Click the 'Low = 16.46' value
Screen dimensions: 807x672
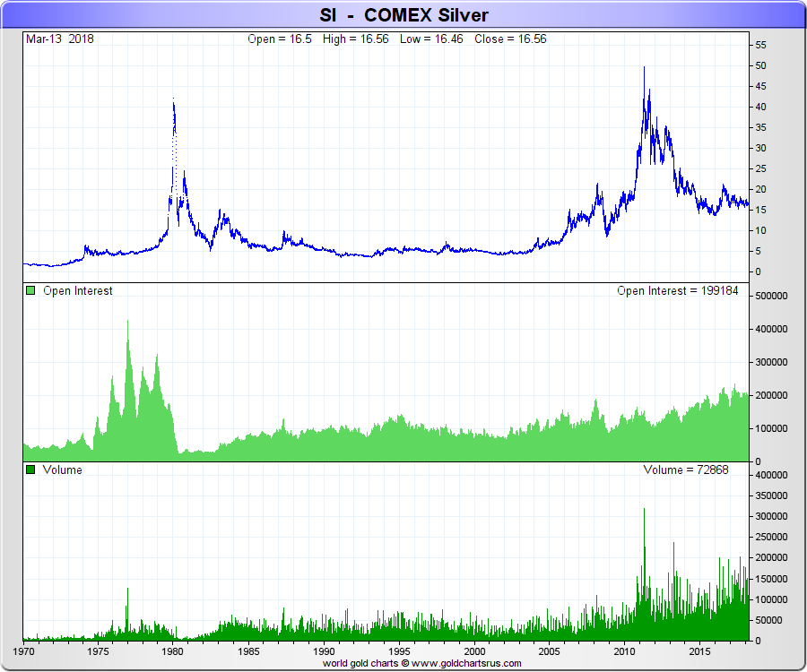(x=431, y=39)
